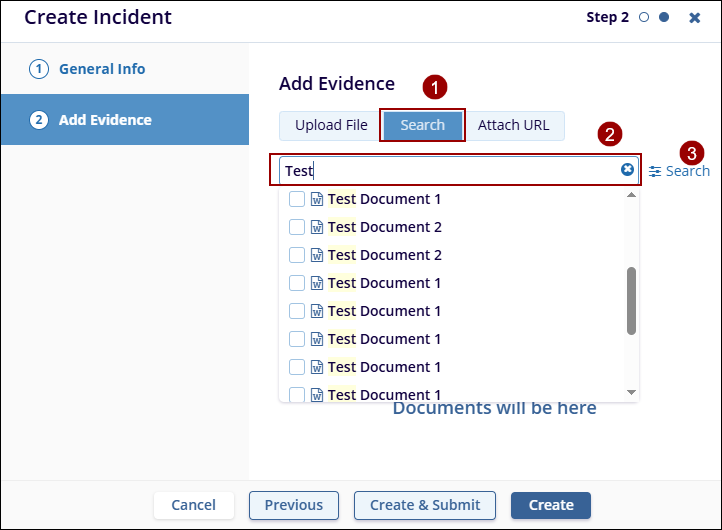Select the checkbox for the second Test Document 2
The width and height of the screenshot is (722, 530).
point(297,255)
